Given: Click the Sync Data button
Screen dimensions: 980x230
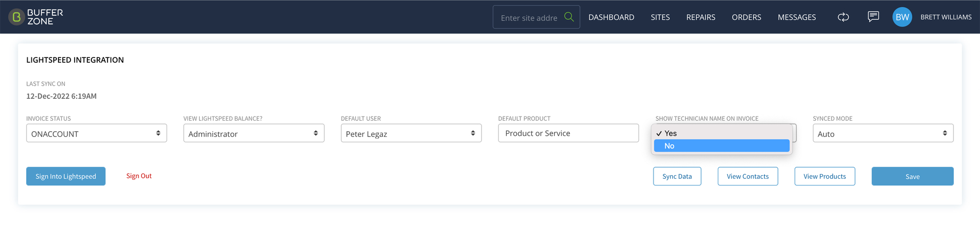Looking at the screenshot, I should click(677, 176).
